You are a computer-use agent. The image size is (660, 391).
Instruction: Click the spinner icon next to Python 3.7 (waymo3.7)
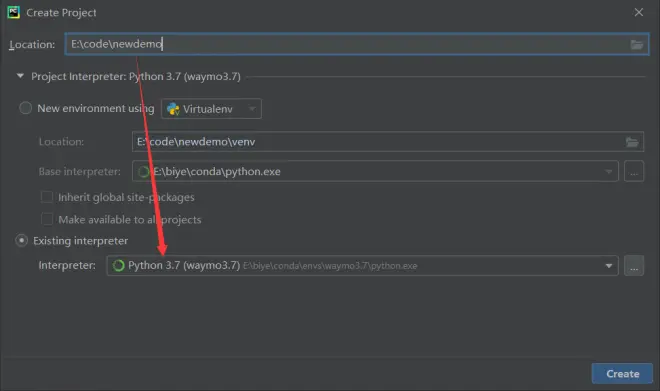coord(119,266)
